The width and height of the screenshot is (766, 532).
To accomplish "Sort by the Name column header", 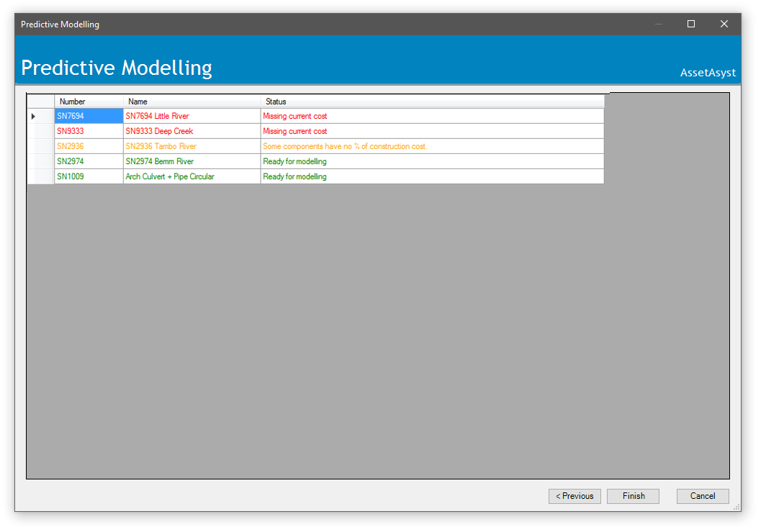I will (191, 102).
